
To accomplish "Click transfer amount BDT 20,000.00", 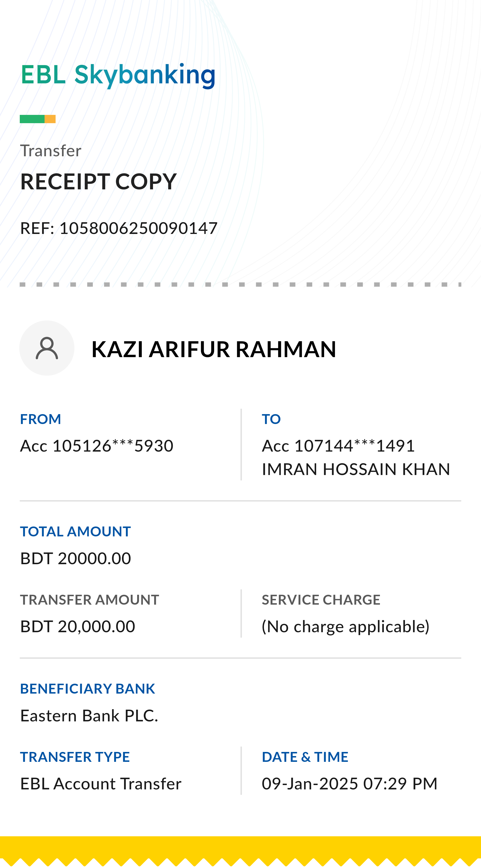I will tap(77, 626).
